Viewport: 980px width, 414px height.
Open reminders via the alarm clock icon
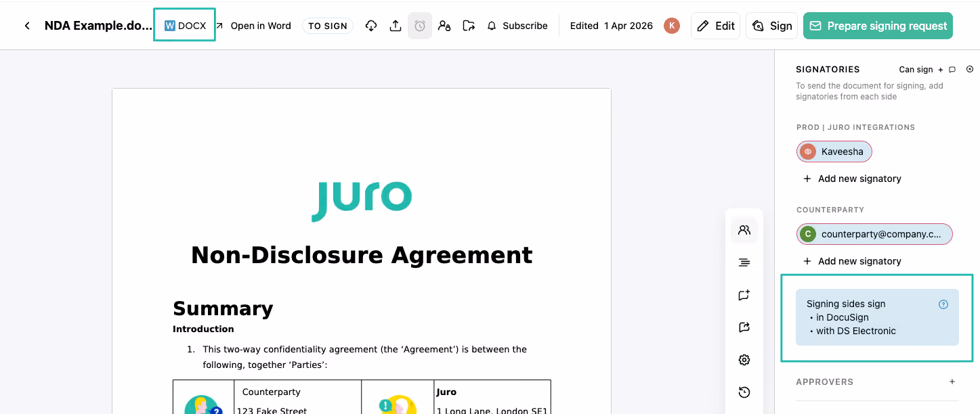click(x=420, y=26)
